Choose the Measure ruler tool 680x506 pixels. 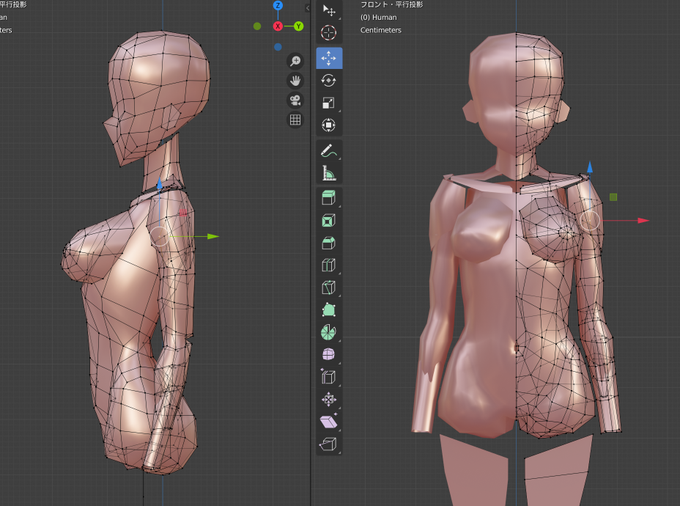click(329, 173)
